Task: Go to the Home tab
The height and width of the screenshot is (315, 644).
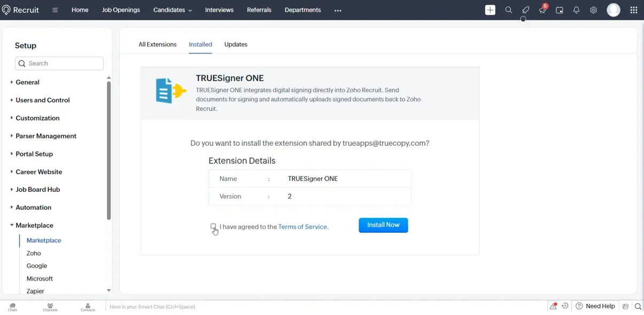Action: point(80,10)
